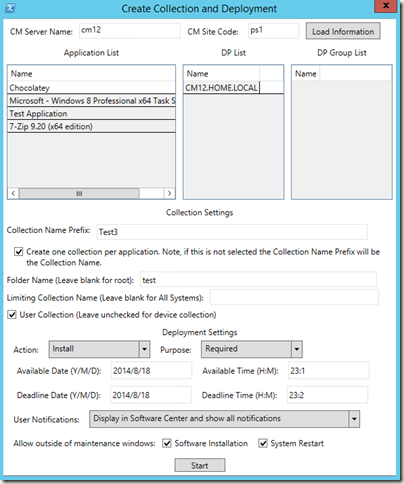Close the Create Collection and Deployment window
The image size is (404, 484).
(386, 6)
